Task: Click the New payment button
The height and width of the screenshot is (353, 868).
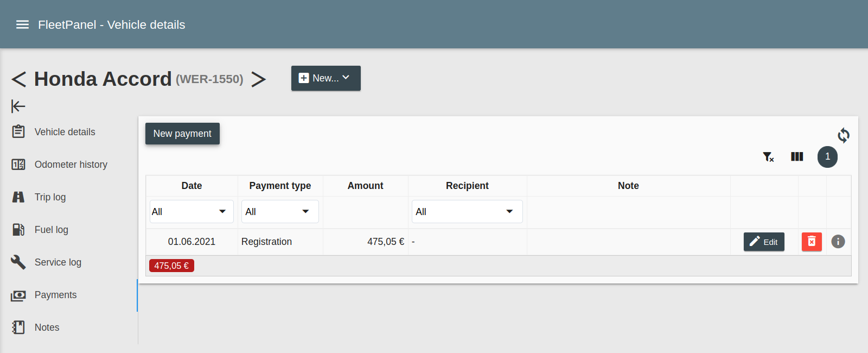Action: click(182, 134)
